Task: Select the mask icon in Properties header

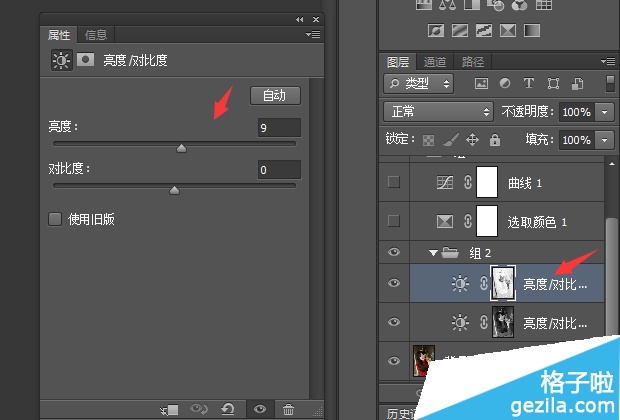Action: click(86, 60)
